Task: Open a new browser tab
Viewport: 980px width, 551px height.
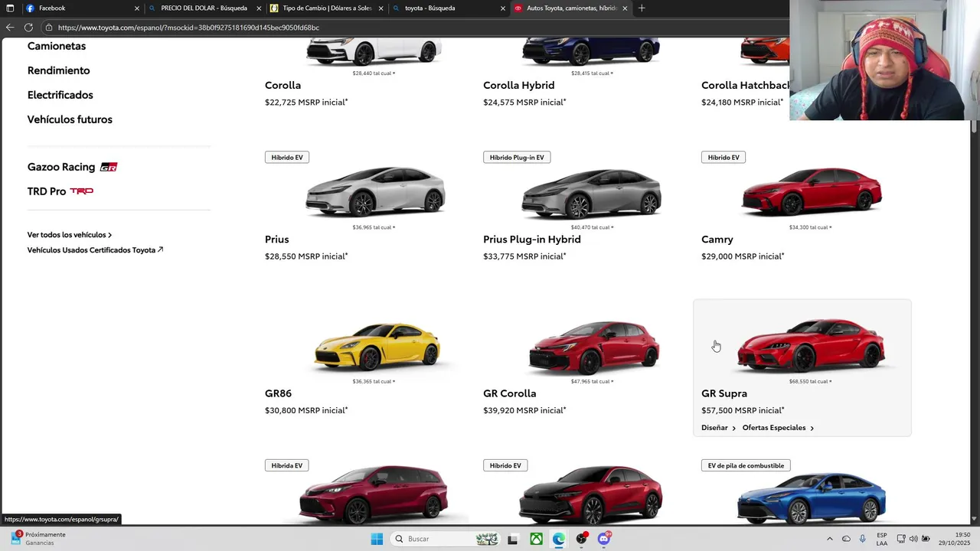Action: 642,8
